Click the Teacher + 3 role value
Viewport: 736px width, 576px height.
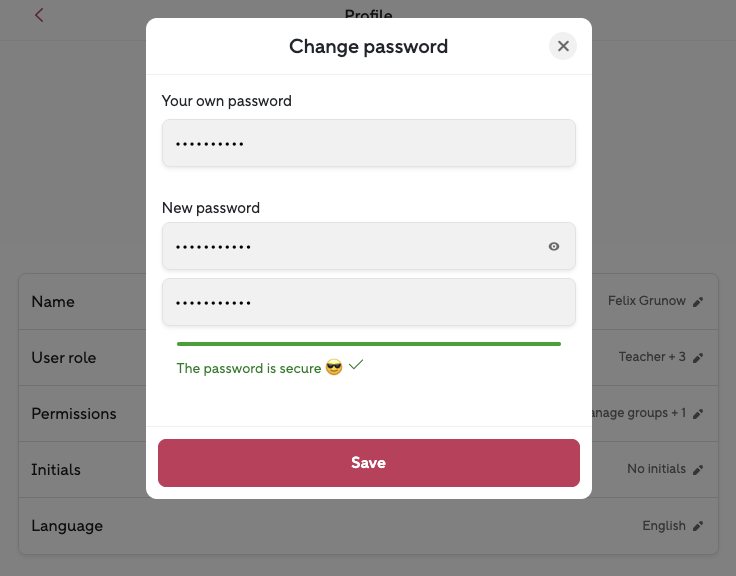tap(652, 357)
